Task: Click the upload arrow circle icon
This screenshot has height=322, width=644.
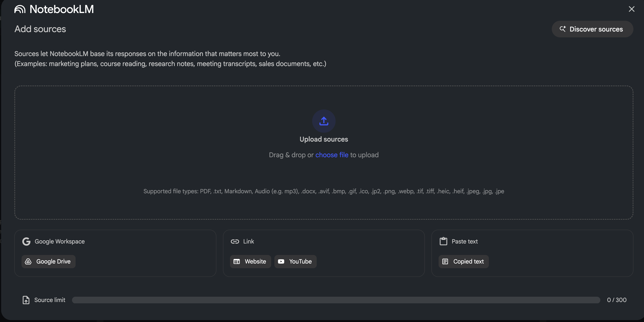Action: (x=324, y=121)
